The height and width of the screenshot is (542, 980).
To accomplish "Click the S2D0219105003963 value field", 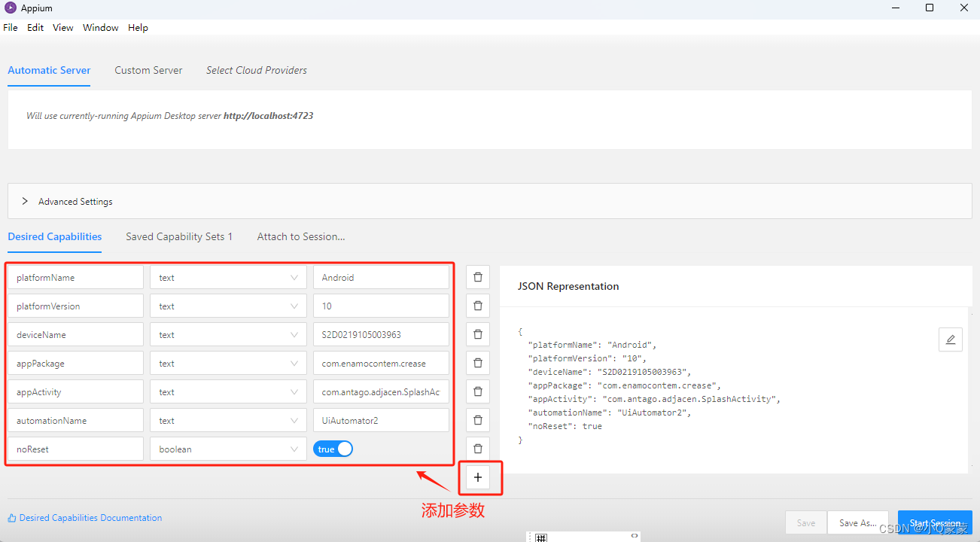I will pyautogui.click(x=381, y=334).
